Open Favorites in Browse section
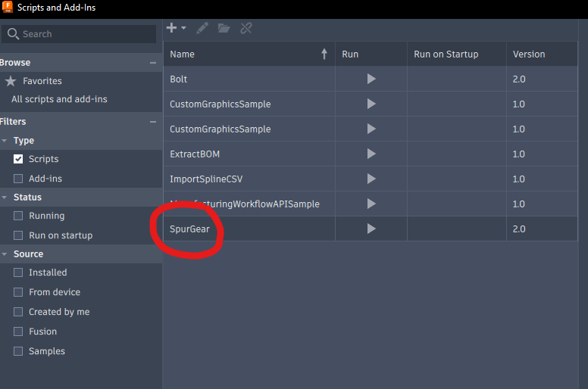588x389 pixels. [x=42, y=81]
